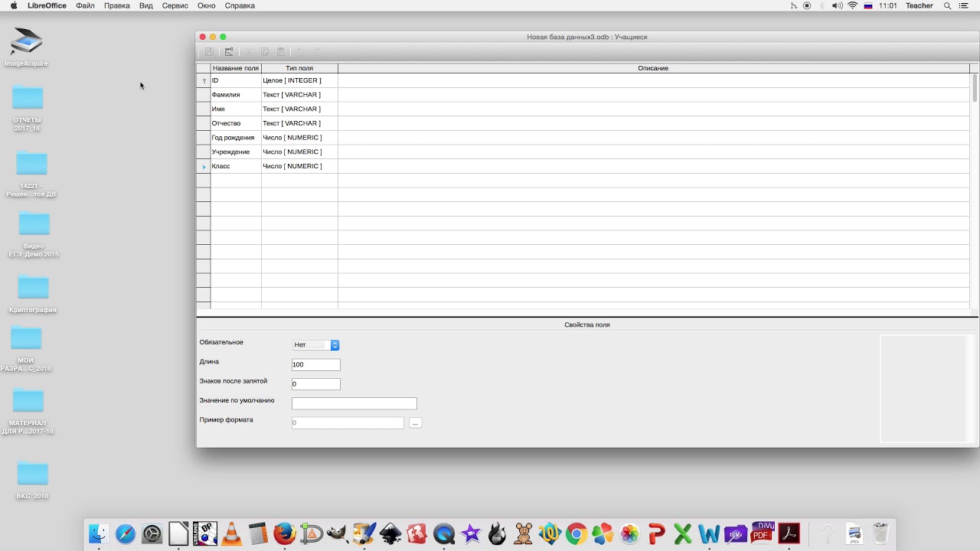This screenshot has height=551, width=980.
Task: Open the Вид menu
Action: coord(146,5)
